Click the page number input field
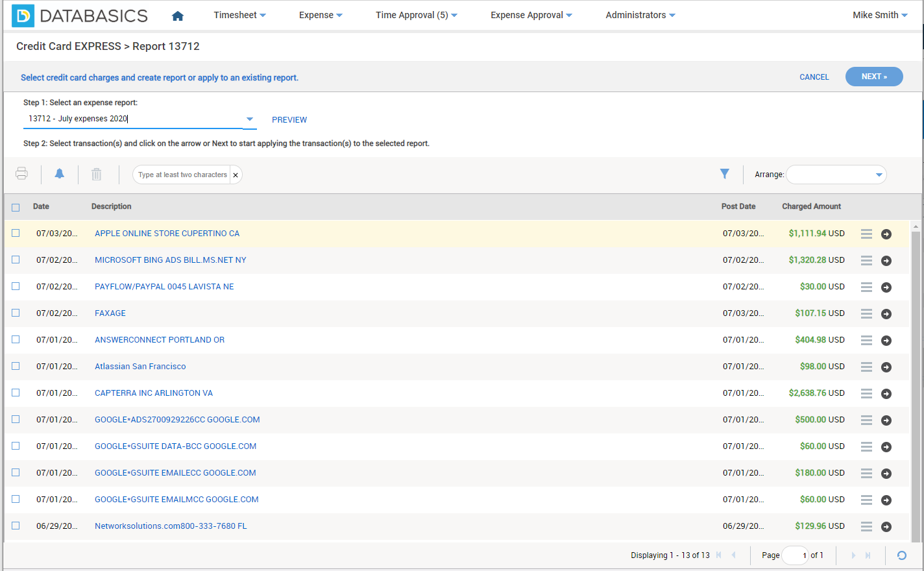The height and width of the screenshot is (571, 924). click(x=796, y=555)
